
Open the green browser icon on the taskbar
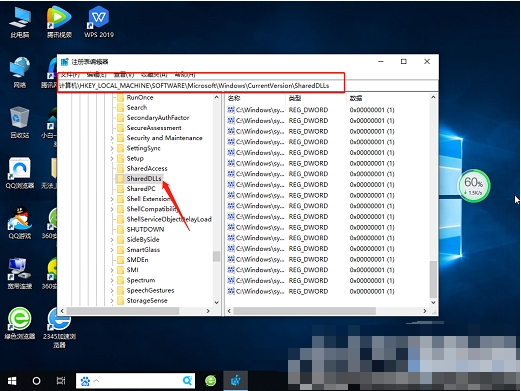pos(211,381)
